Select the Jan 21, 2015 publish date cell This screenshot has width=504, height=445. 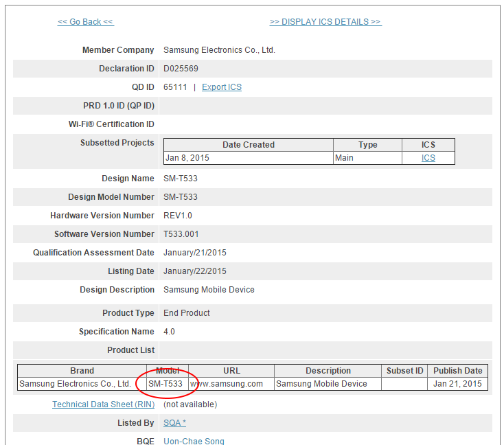(x=457, y=384)
